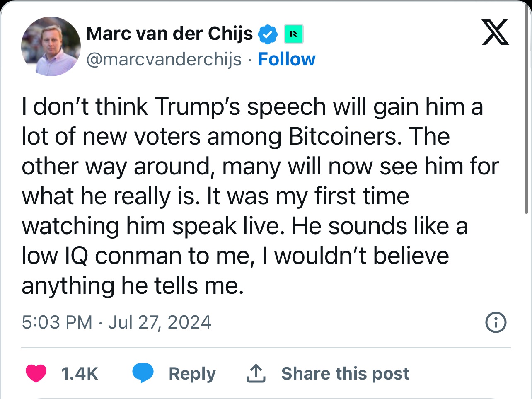Click the blue reply speech bubble icon
Viewport: 532px width, 399px height.
click(143, 373)
